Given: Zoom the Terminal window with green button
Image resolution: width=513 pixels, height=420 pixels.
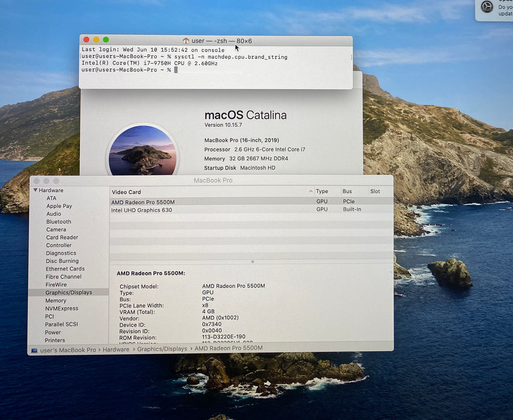Looking at the screenshot, I should (106, 40).
